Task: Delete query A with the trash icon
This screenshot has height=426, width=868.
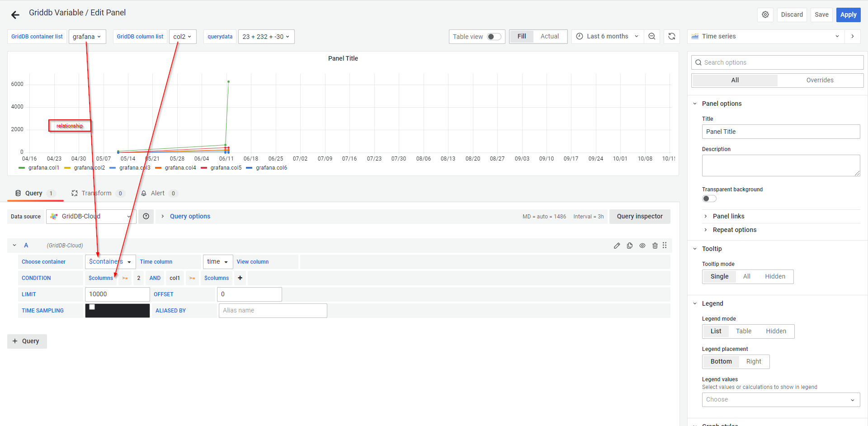Action: coord(655,246)
